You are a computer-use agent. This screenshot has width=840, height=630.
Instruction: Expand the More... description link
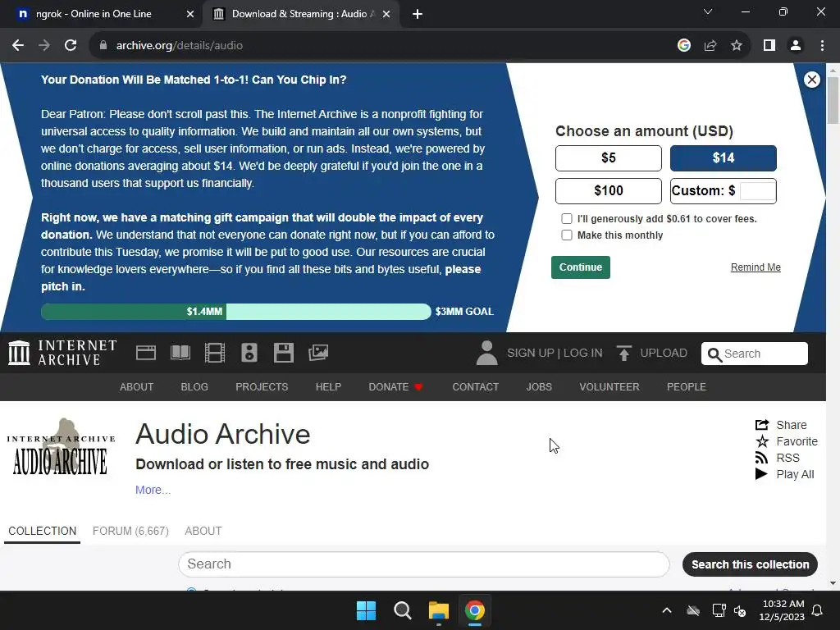pos(153,490)
